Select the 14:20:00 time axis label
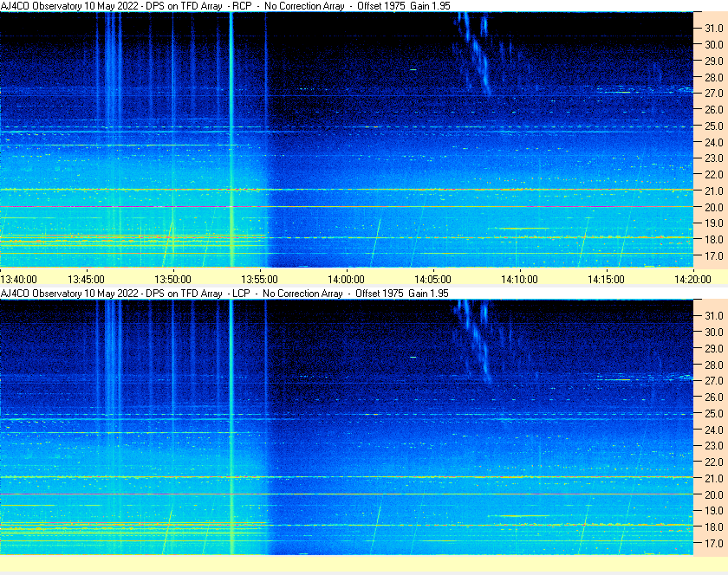Viewport: 728px width, 575px height. tap(692, 280)
